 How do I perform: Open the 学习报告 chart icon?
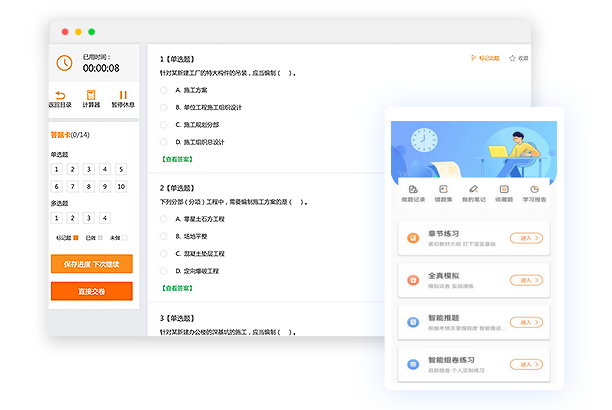pyautogui.click(x=535, y=189)
